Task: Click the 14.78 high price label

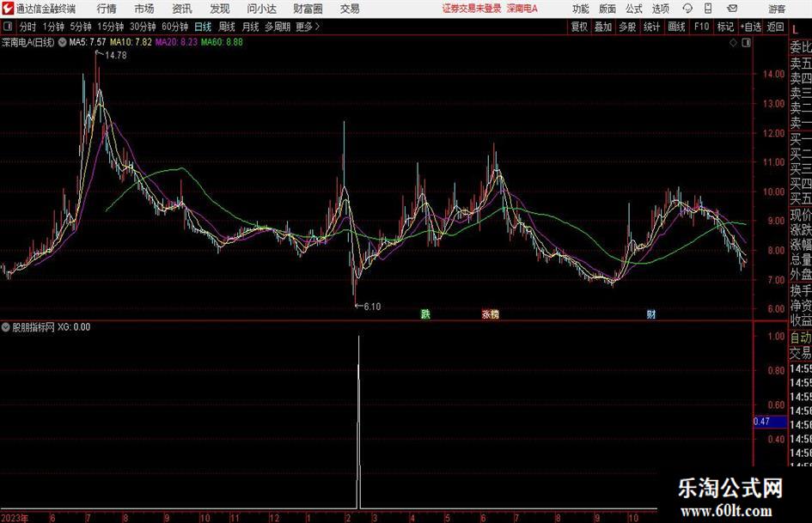Action: tap(115, 56)
